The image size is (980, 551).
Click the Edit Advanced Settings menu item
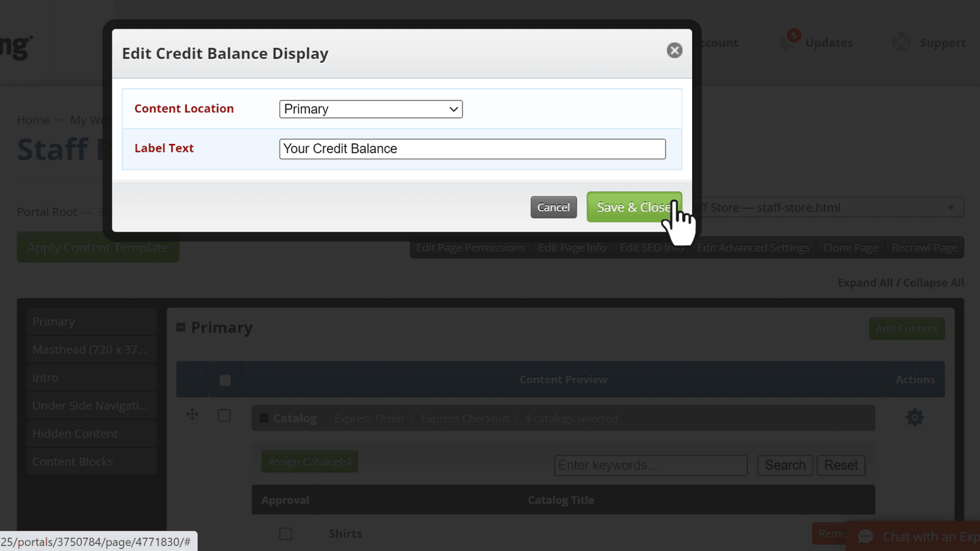pyautogui.click(x=753, y=247)
